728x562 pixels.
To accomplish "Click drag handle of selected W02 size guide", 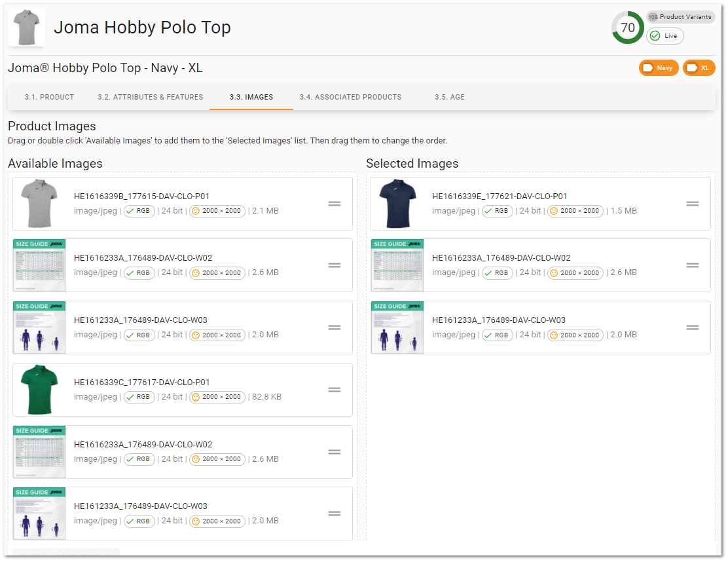I will 692,265.
